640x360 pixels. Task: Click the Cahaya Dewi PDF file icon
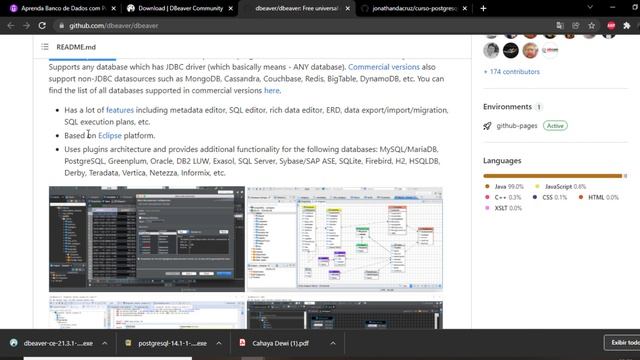(x=242, y=343)
